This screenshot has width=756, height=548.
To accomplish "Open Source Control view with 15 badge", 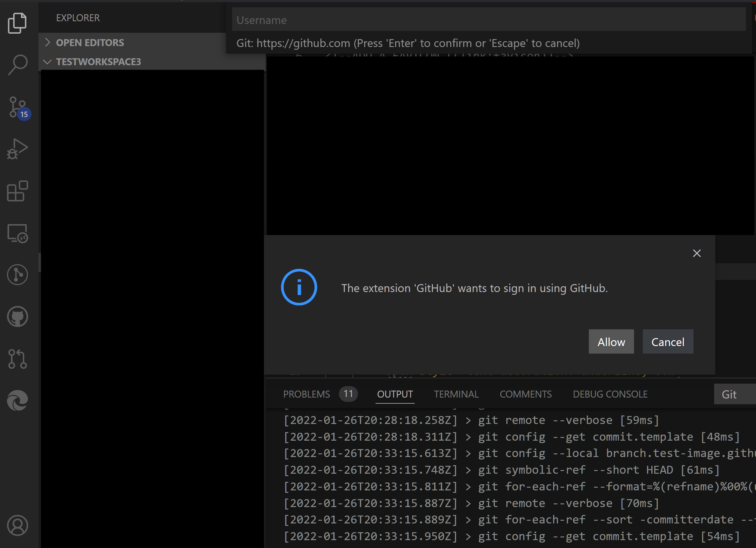I will pyautogui.click(x=19, y=108).
